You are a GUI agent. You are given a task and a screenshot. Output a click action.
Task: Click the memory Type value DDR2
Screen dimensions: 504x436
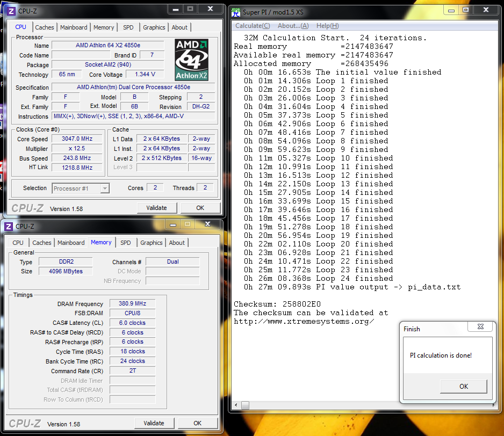tap(66, 261)
